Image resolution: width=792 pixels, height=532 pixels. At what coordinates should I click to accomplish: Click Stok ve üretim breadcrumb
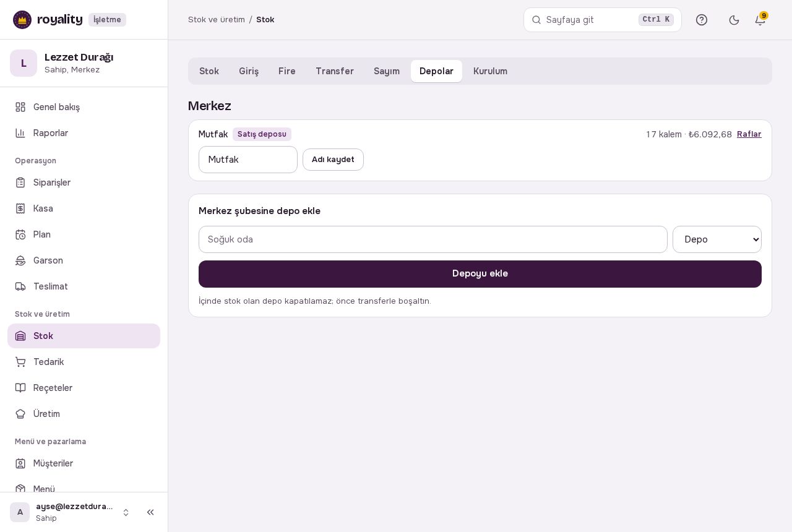coord(217,20)
